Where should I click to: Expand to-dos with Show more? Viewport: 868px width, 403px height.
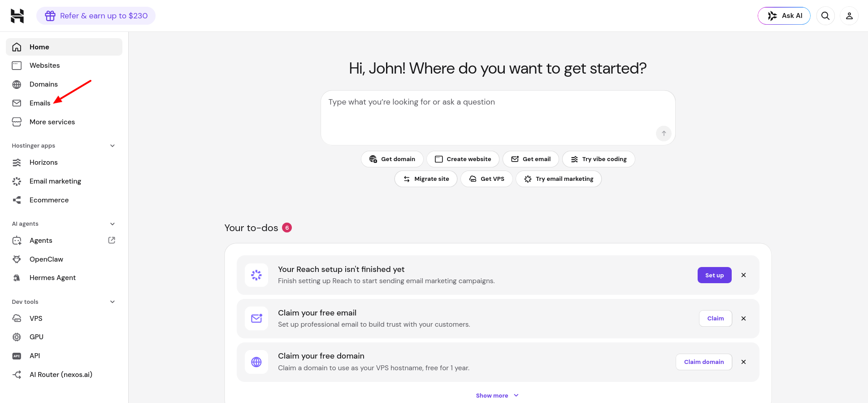coord(497,395)
